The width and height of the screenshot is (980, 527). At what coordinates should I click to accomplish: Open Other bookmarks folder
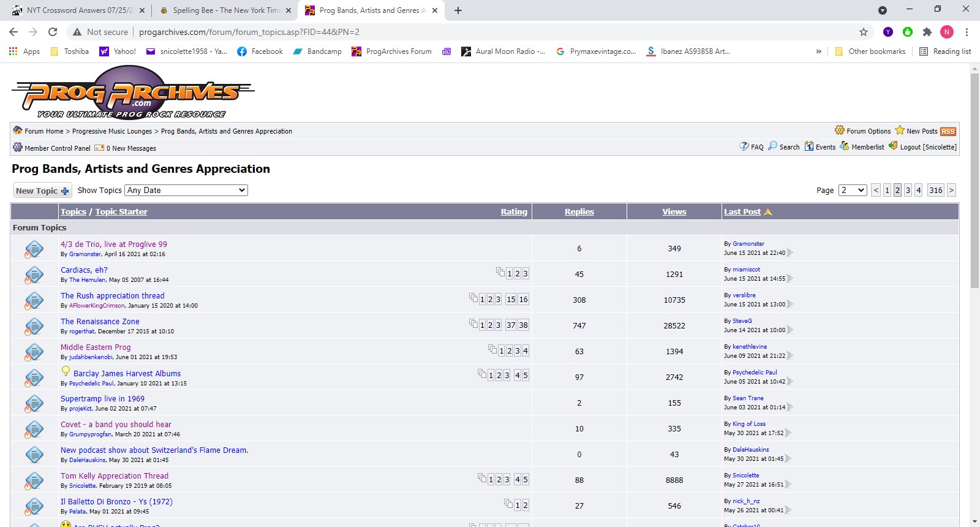pyautogui.click(x=870, y=51)
